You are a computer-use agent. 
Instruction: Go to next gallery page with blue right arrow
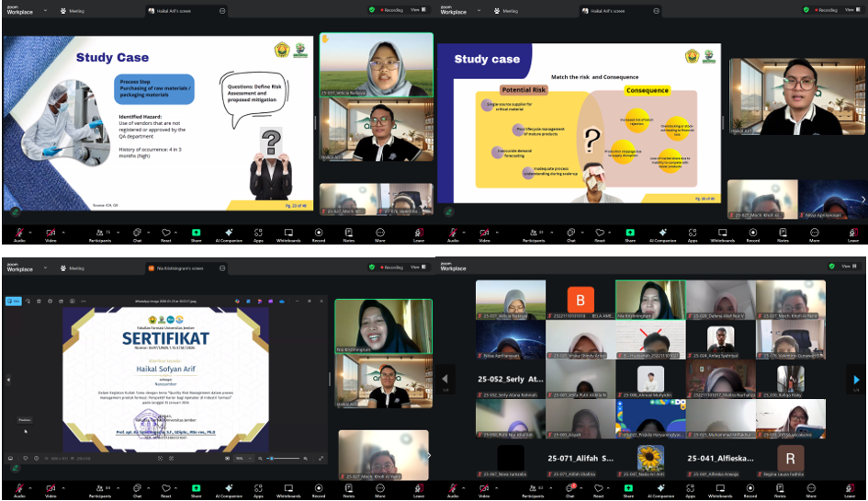click(856, 379)
